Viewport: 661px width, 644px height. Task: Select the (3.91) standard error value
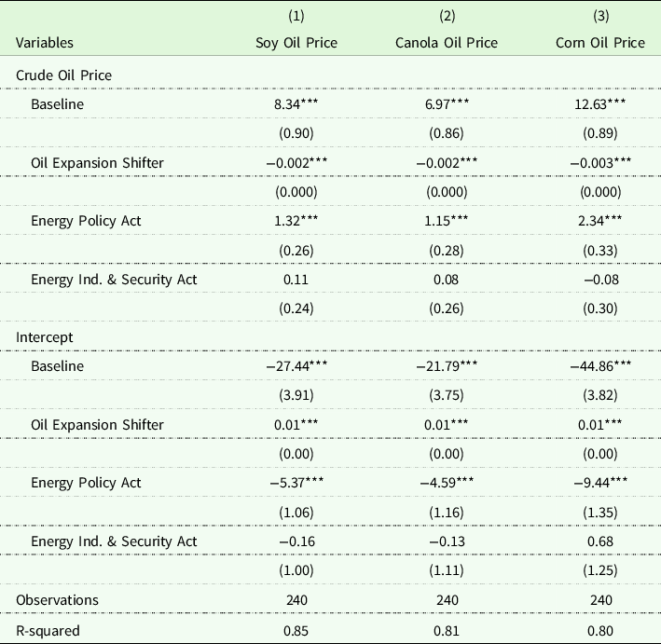coord(298,395)
